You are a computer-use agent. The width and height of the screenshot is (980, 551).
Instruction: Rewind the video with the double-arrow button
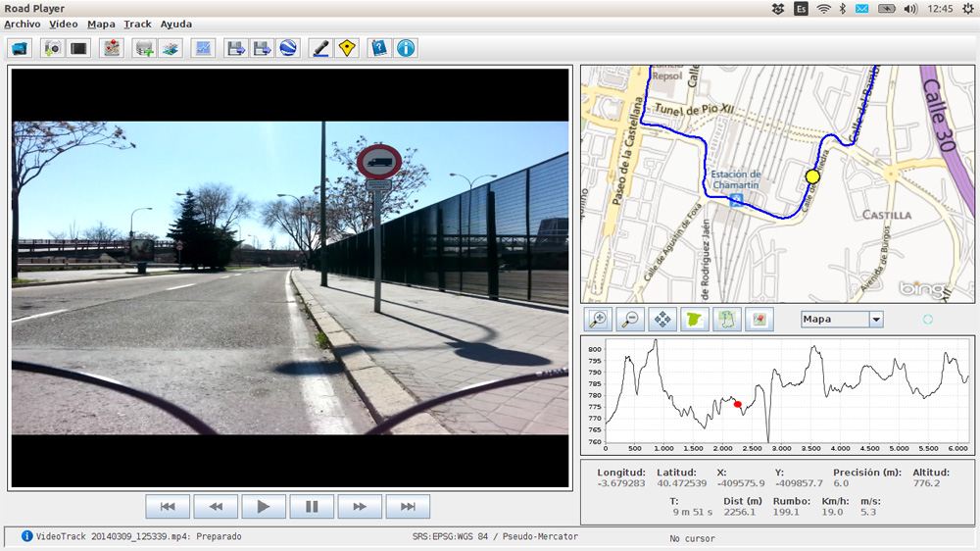(x=216, y=507)
